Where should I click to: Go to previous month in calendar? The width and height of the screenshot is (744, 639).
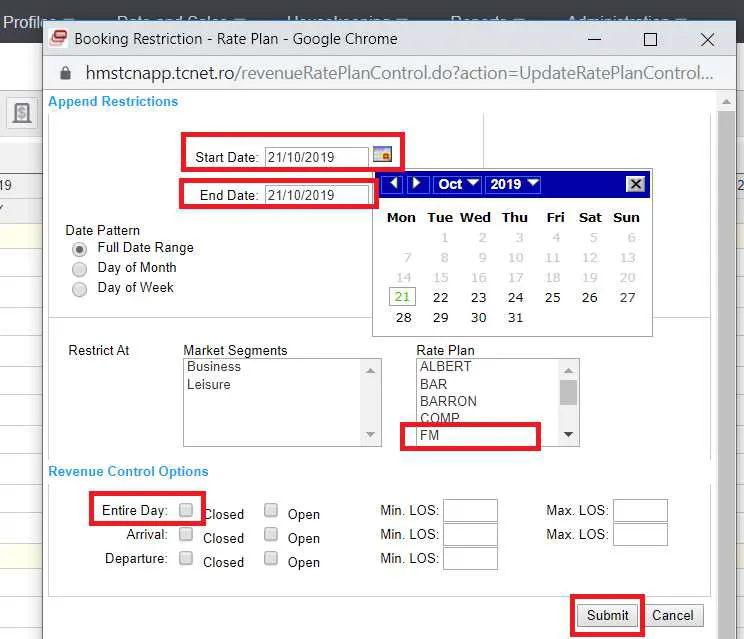coord(393,184)
